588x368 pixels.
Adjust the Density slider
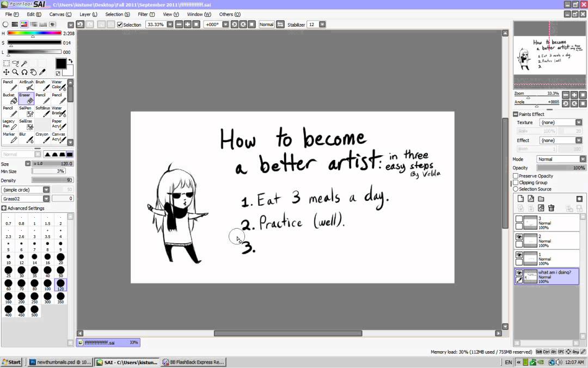pyautogui.click(x=52, y=180)
